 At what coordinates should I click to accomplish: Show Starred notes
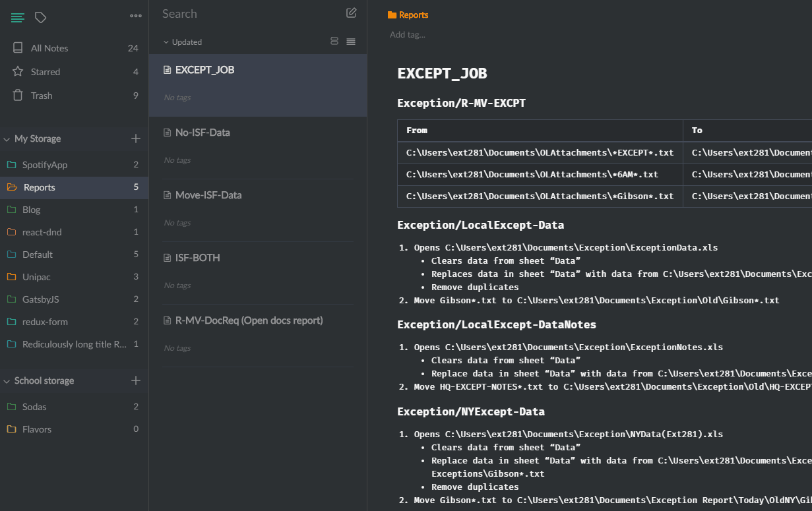(x=45, y=72)
